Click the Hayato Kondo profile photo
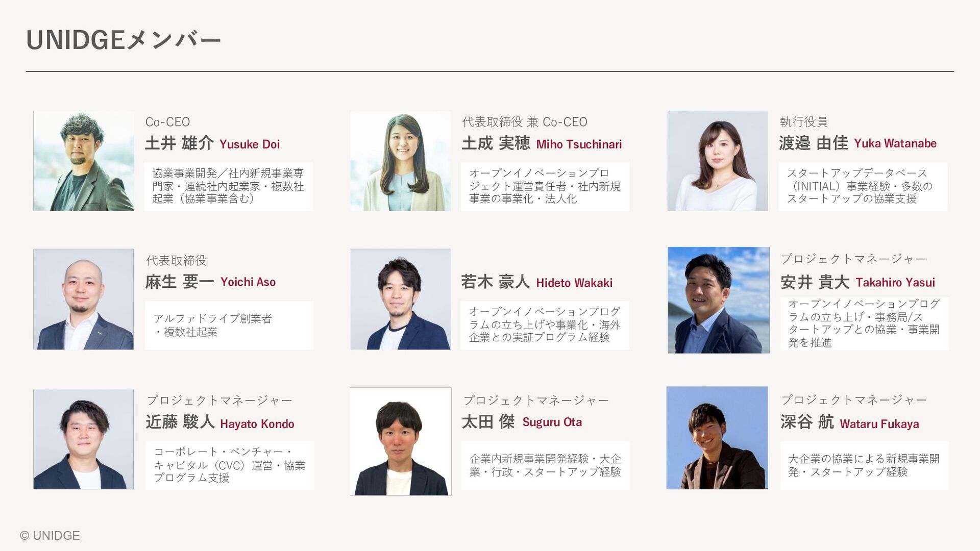Image resolution: width=980 pixels, height=551 pixels. pos(84,439)
